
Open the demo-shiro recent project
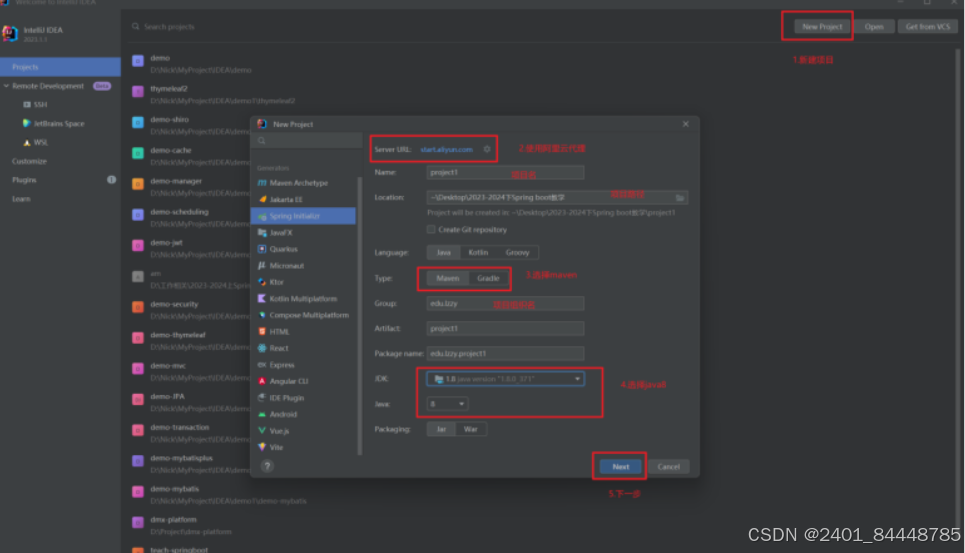click(x=190, y=125)
